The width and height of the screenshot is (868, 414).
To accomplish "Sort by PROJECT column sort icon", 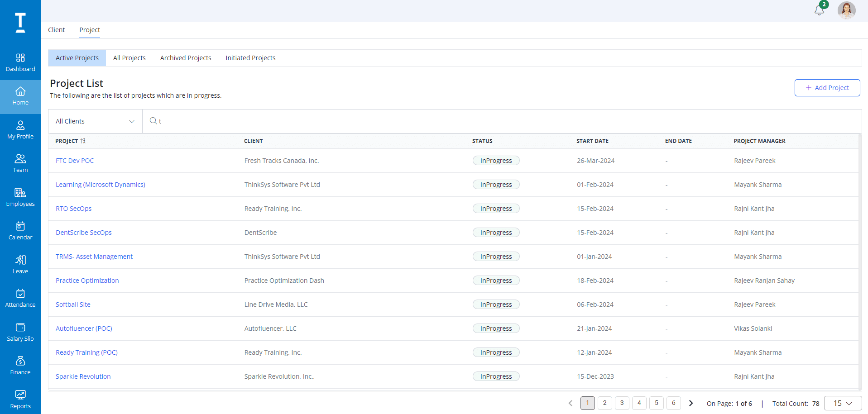I will click(83, 141).
